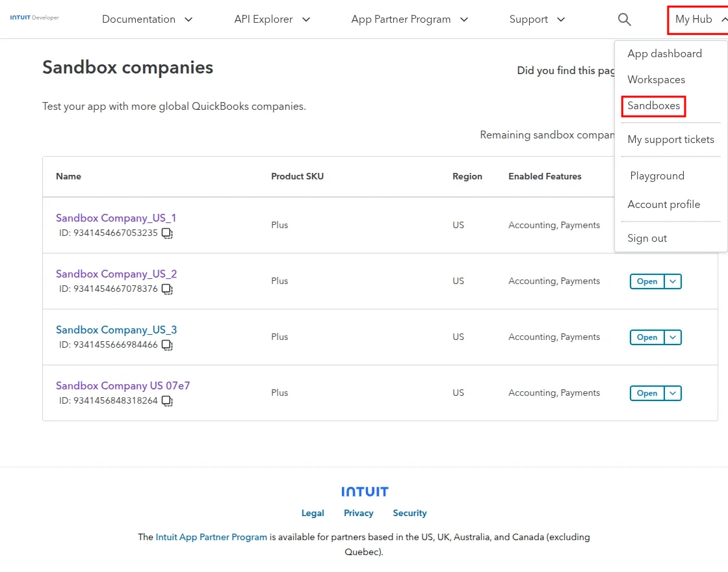Copy the ID of Sandbox Company US 07e7
The image size is (728, 572).
pyautogui.click(x=167, y=400)
